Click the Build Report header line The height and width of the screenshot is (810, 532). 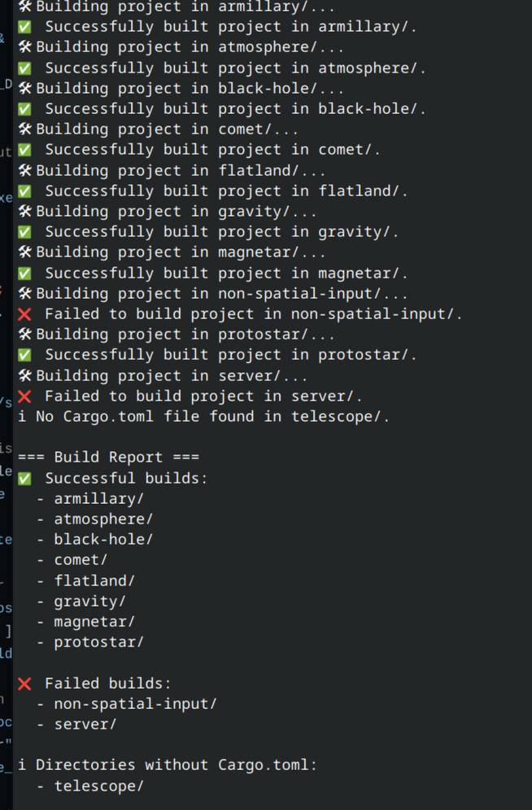coord(109,458)
